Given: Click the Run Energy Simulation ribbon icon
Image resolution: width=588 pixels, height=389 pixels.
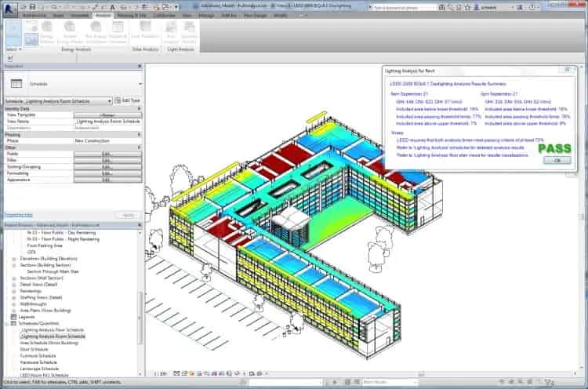Looking at the screenshot, I should click(x=96, y=32).
